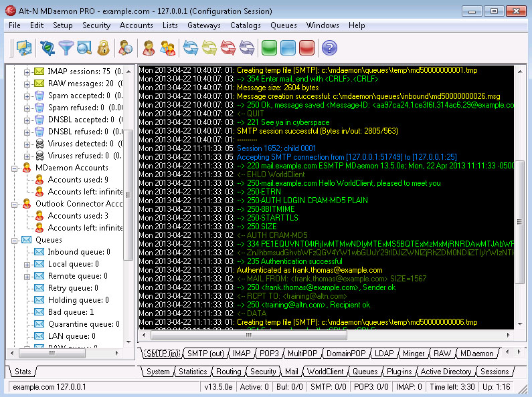Image resolution: width=532 pixels, height=397 pixels.
Task: Expand the IMAP sessions tree node
Action: tap(27, 72)
